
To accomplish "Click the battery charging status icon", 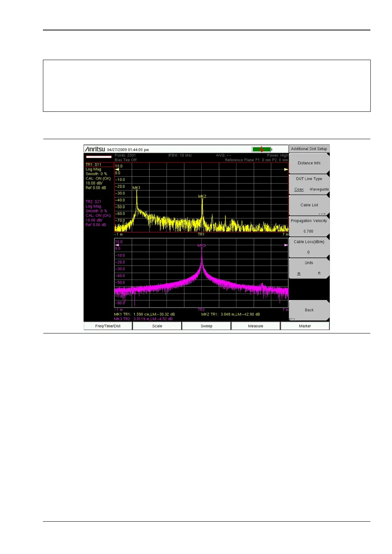I will (262, 149).
